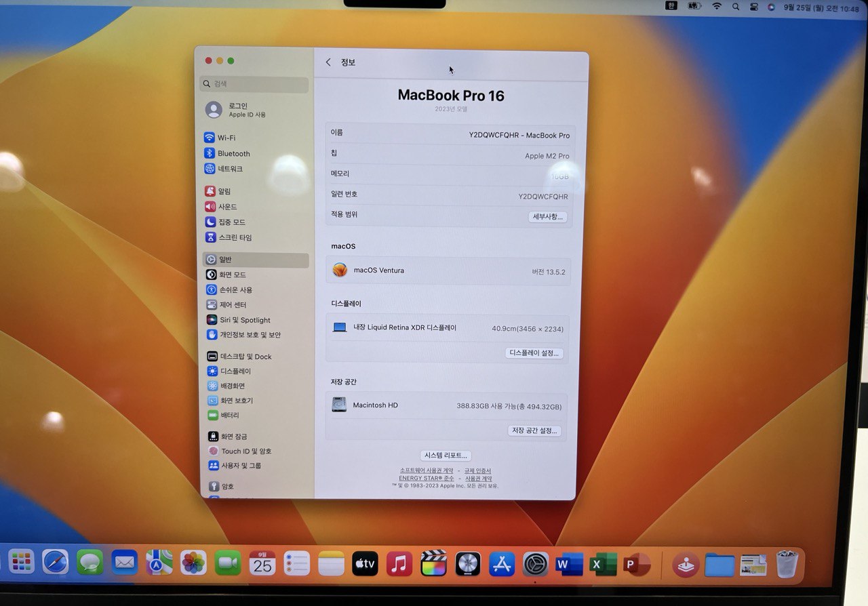
Task: Open Launchpad from the Dock
Action: (22, 561)
